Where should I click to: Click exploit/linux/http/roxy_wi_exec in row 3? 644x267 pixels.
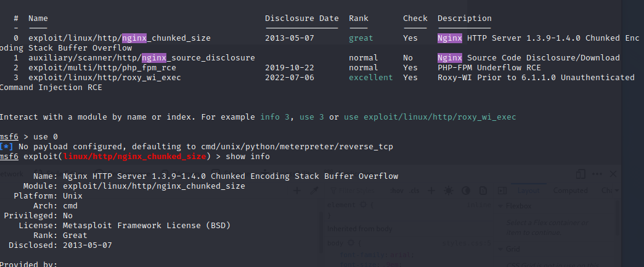click(x=105, y=78)
